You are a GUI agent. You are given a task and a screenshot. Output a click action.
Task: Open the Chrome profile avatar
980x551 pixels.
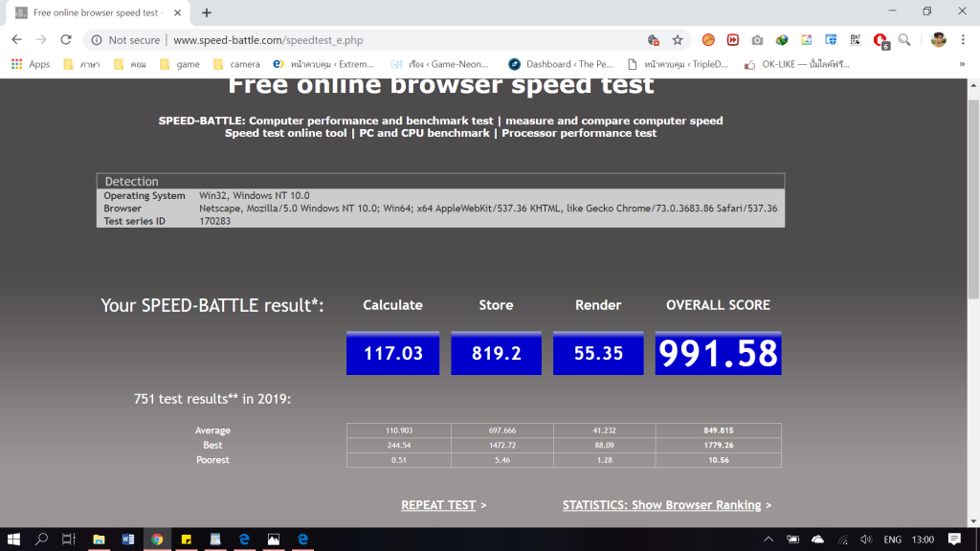(x=938, y=40)
